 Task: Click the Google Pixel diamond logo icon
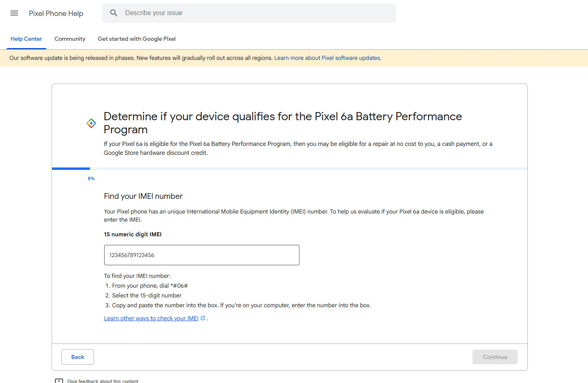91,123
